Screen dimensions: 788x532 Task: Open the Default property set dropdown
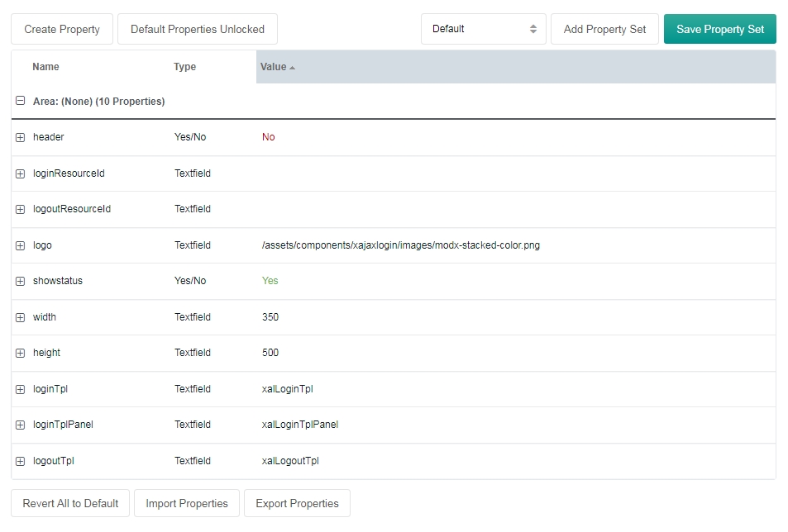coord(483,29)
